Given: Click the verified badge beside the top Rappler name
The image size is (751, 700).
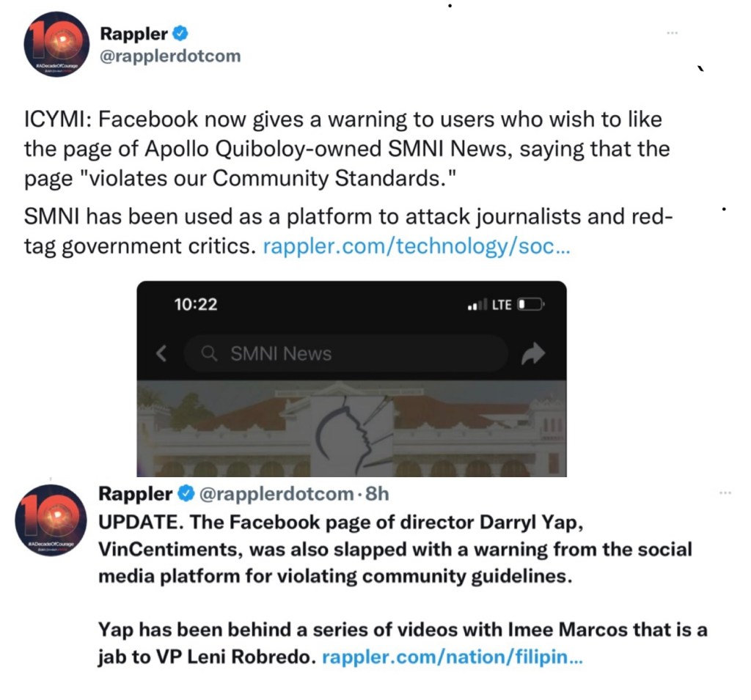Looking at the screenshot, I should pyautogui.click(x=181, y=33).
